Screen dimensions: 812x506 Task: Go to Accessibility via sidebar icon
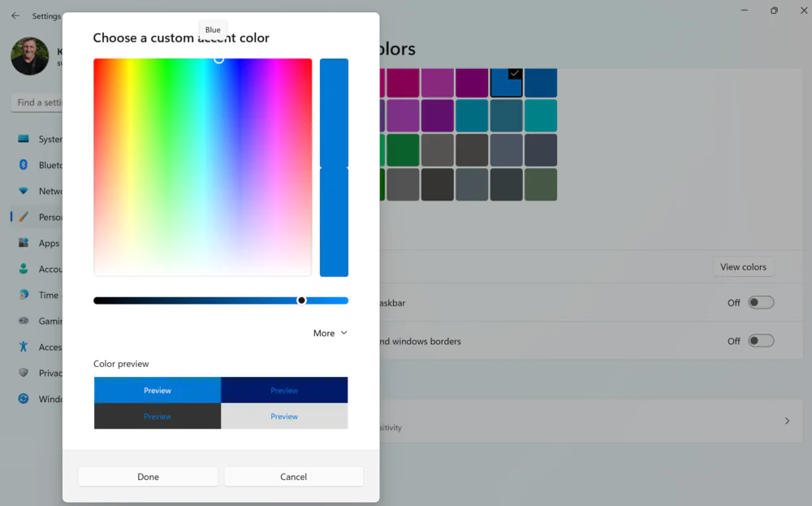(x=24, y=347)
